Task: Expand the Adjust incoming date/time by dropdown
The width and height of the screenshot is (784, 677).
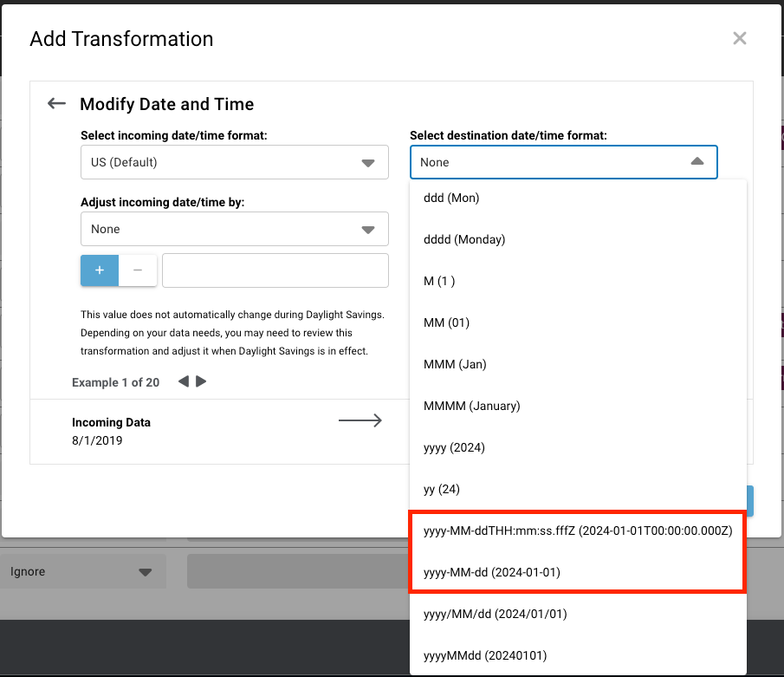Action: pos(235,229)
